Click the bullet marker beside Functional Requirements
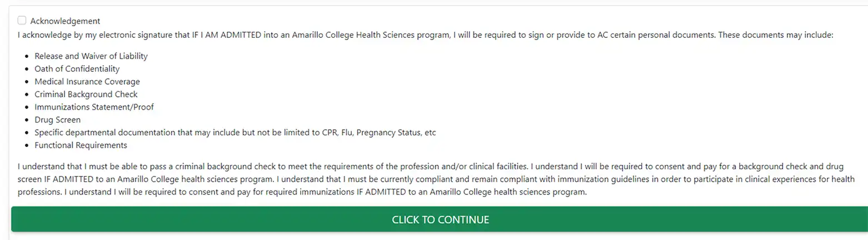The width and height of the screenshot is (868, 240). [28, 146]
